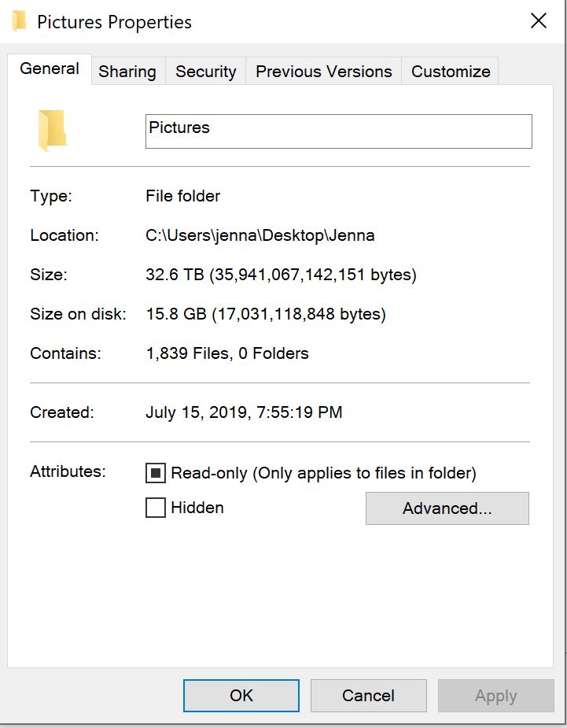Enable the Hidden attribute checkbox

156,508
